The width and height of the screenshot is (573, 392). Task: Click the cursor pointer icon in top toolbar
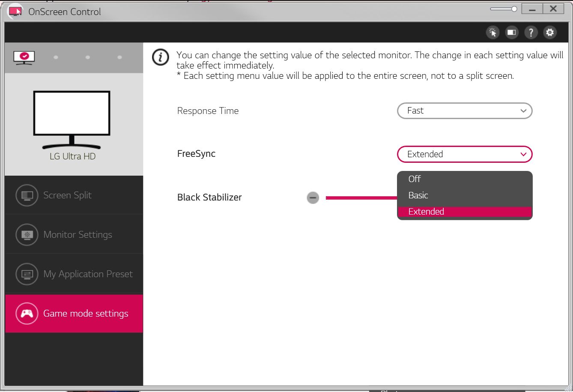[x=493, y=32]
